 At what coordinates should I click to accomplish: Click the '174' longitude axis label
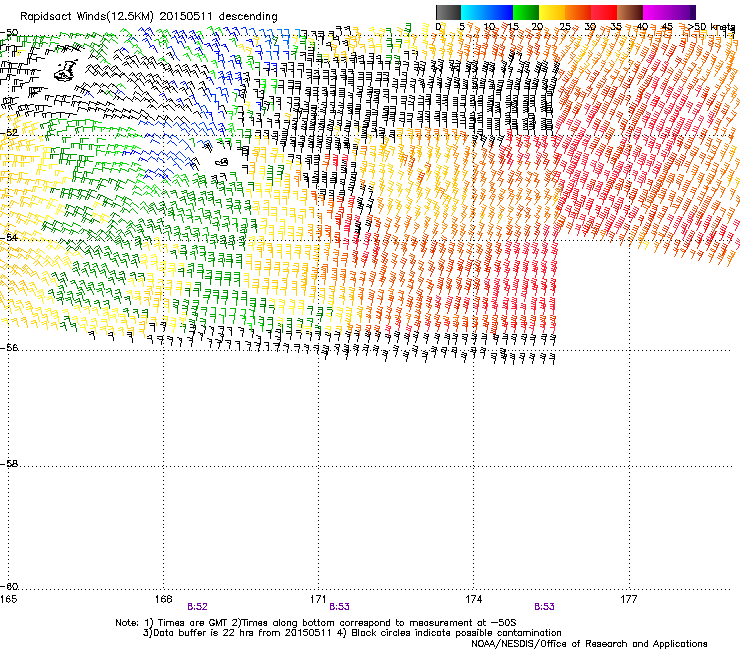tap(473, 599)
